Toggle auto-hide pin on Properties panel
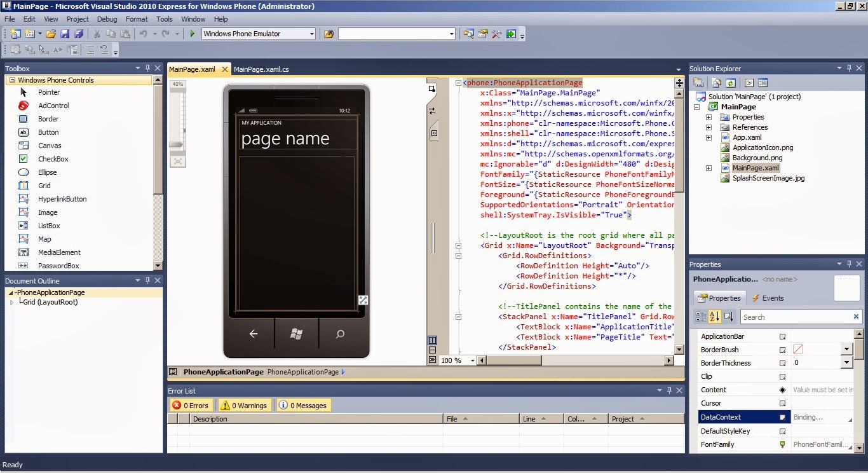This screenshot has width=868, height=473. click(x=850, y=264)
